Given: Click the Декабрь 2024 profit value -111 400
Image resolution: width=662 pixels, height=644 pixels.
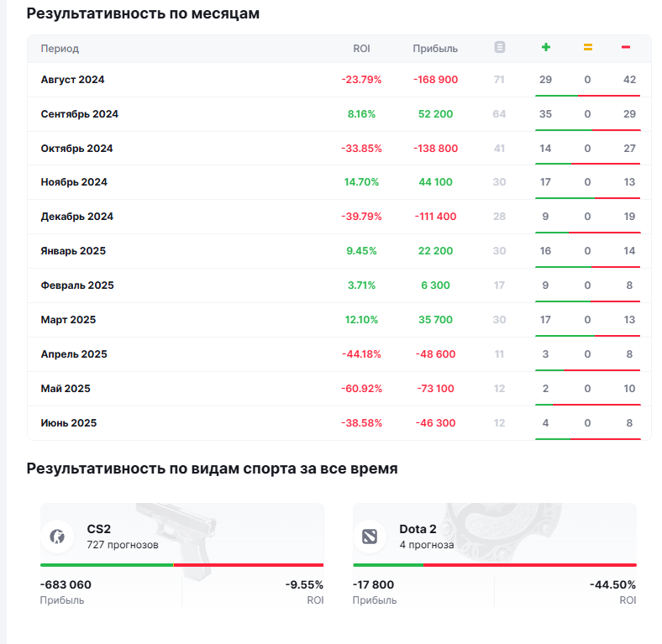Looking at the screenshot, I should [435, 217].
